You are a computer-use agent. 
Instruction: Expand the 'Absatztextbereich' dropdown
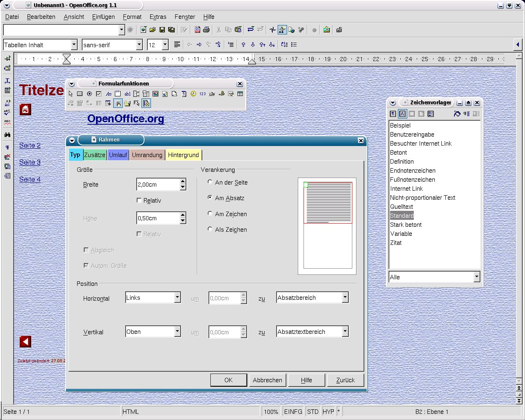(x=345, y=332)
